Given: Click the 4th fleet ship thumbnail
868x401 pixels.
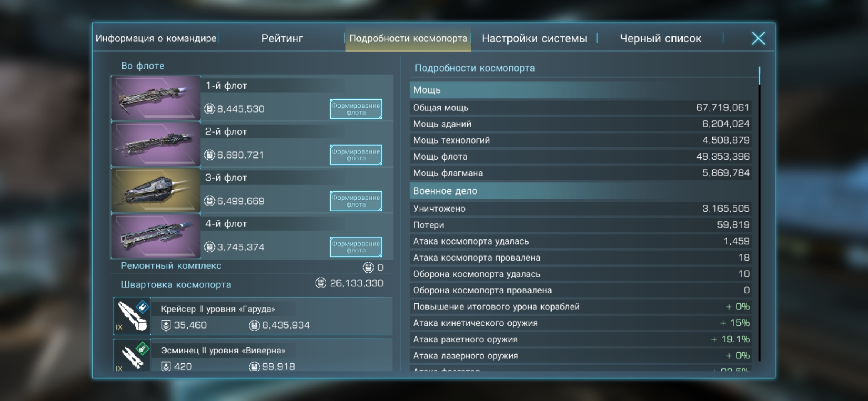Looking at the screenshot, I should [155, 236].
